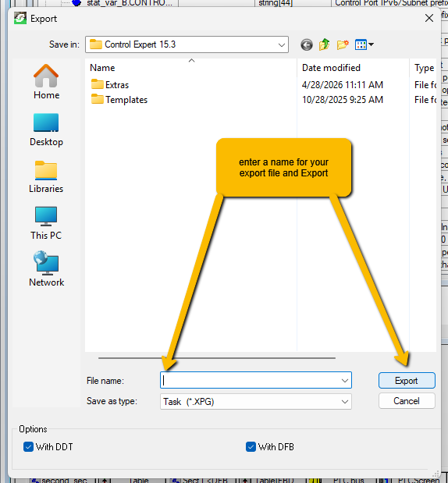The image size is (448, 483).
Task: Toggle the With DFB checkbox
Action: pos(251,446)
